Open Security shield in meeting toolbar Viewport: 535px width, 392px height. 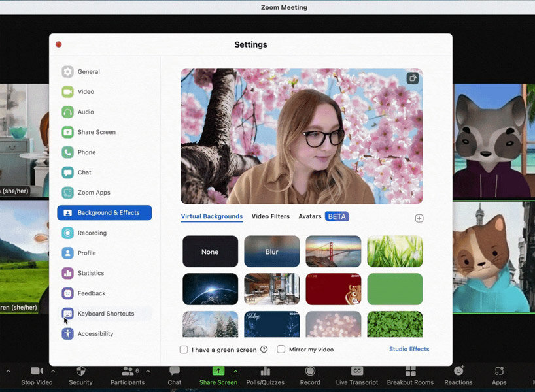(80, 376)
